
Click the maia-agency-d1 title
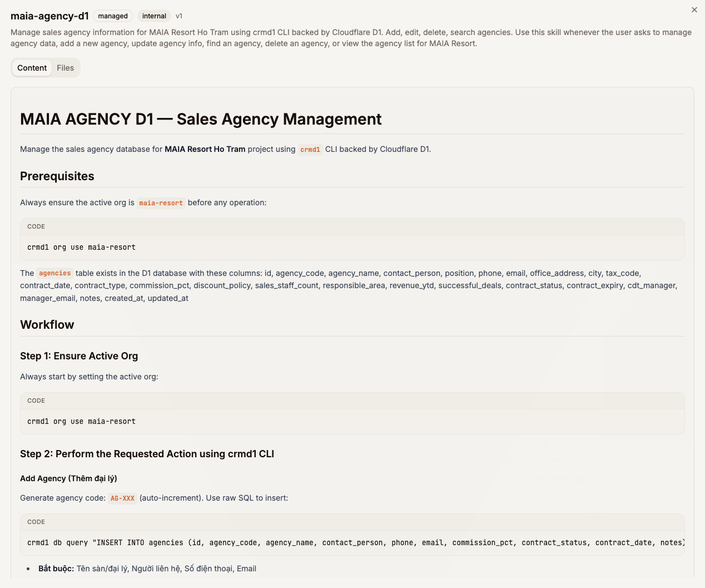pos(49,16)
